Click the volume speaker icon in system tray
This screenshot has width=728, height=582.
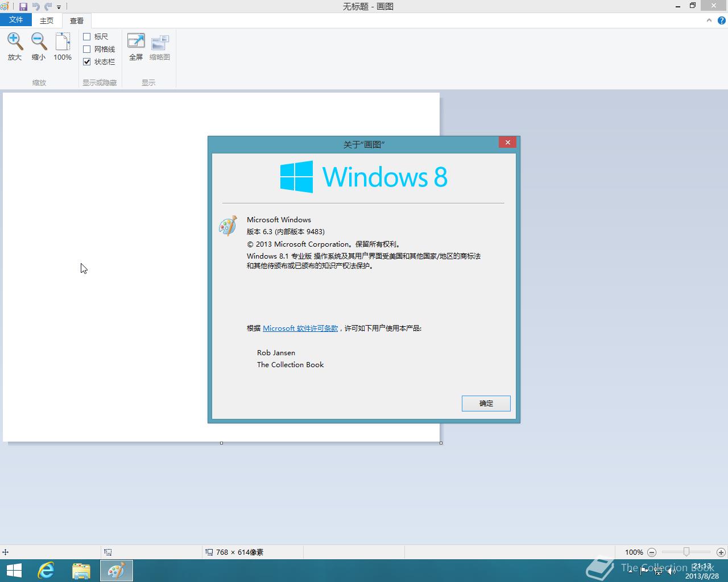(x=672, y=571)
